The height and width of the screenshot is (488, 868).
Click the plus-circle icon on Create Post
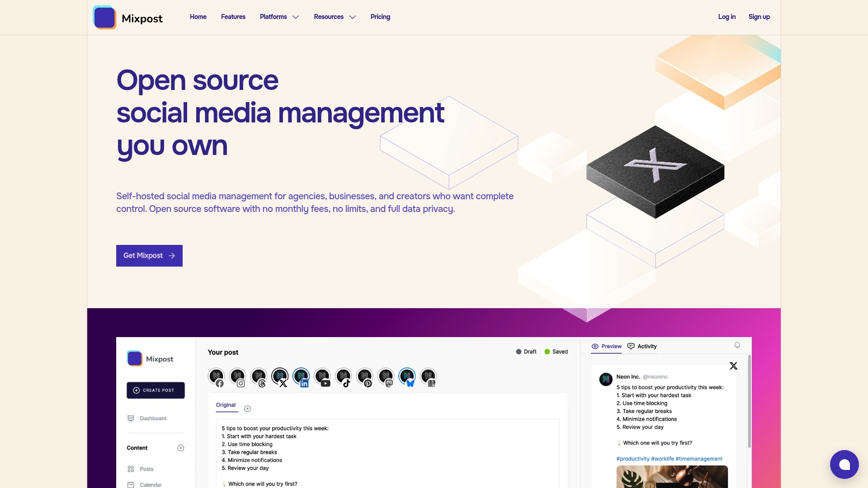tap(136, 390)
